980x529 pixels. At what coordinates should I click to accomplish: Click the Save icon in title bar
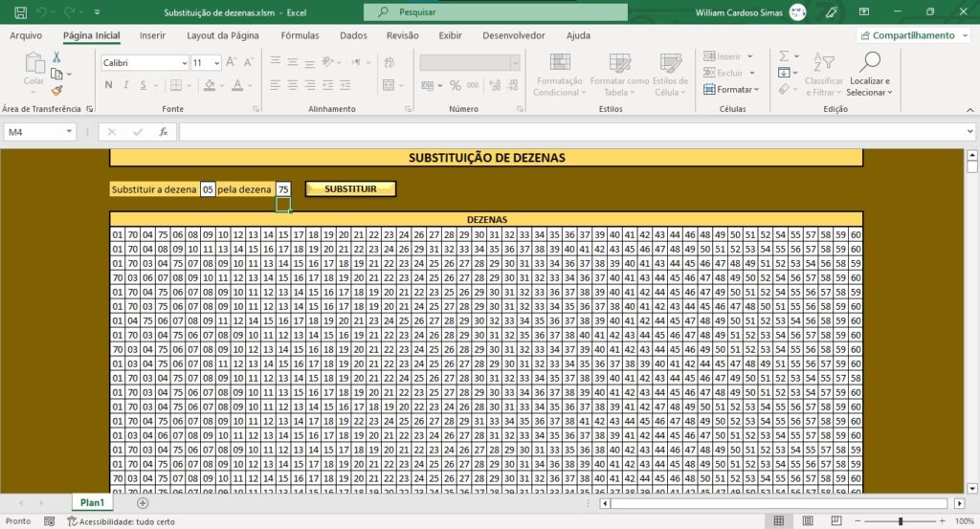click(20, 11)
